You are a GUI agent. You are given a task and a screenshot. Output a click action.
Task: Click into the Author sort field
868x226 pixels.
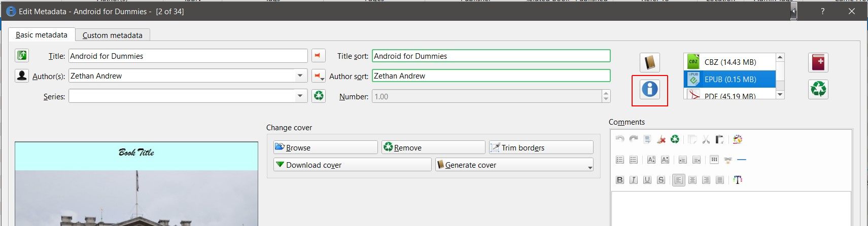point(491,76)
